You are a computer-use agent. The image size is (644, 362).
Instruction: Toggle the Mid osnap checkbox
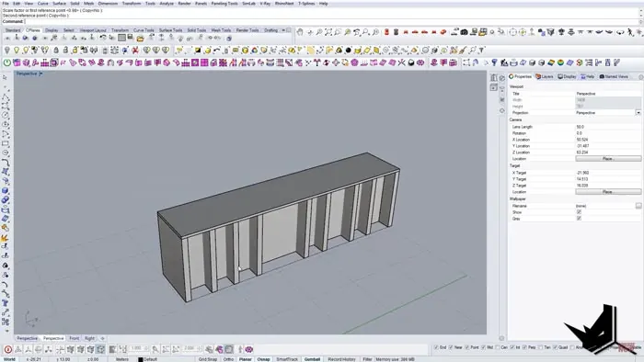(483, 347)
